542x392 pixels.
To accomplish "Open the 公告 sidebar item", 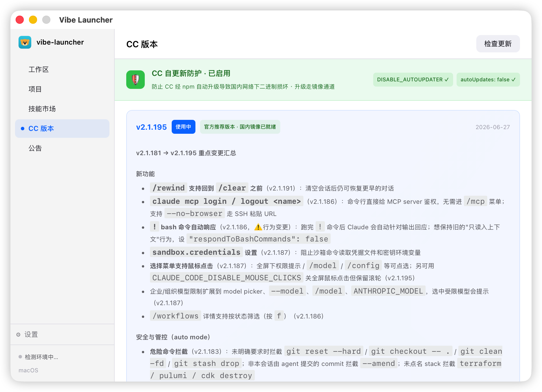I will point(62,148).
